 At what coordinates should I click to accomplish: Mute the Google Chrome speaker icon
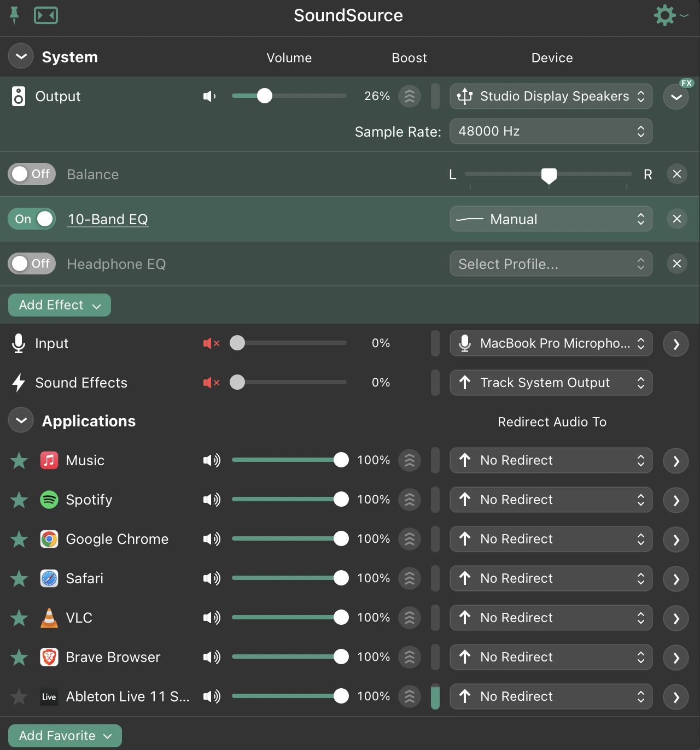click(x=212, y=539)
